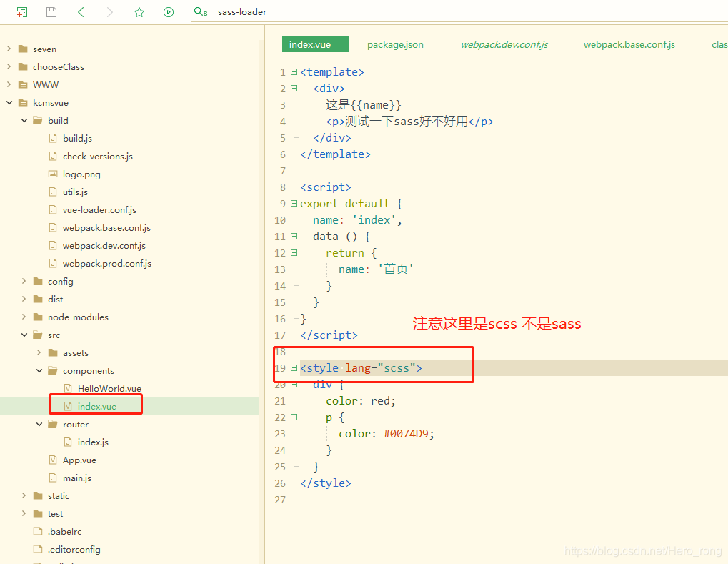Click the main.js file type icon

(53, 478)
